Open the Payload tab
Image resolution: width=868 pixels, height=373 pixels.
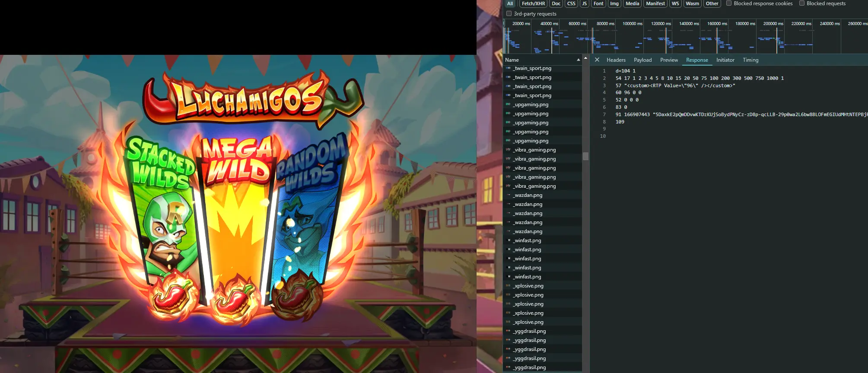coord(642,60)
